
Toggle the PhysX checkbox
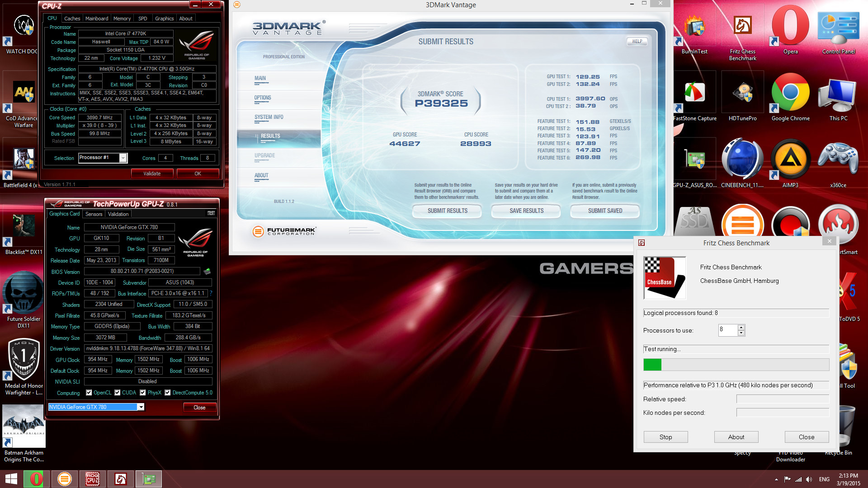pos(143,393)
